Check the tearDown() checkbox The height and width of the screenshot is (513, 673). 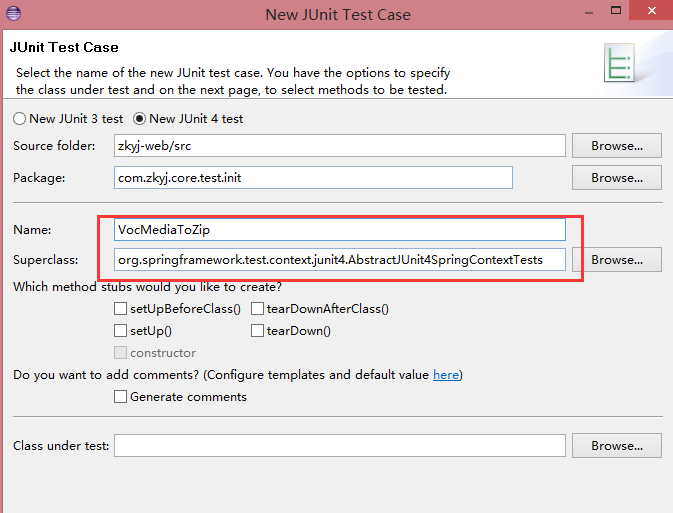(257, 330)
